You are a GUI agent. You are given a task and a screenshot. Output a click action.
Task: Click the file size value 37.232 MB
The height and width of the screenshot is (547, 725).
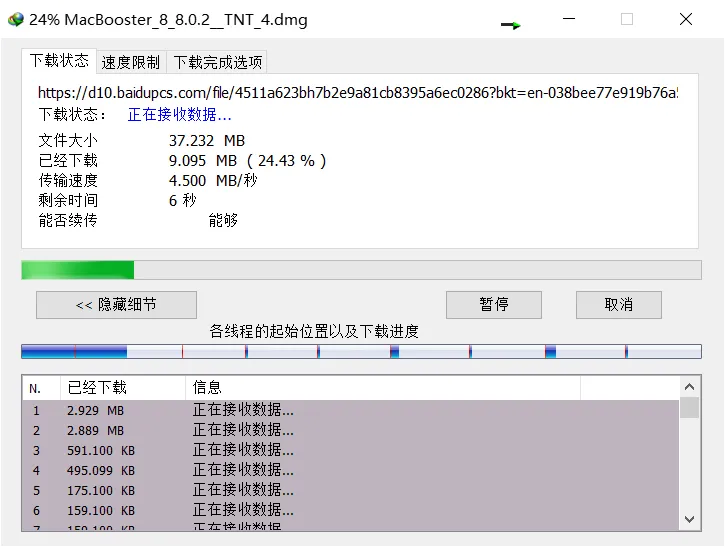point(207,141)
